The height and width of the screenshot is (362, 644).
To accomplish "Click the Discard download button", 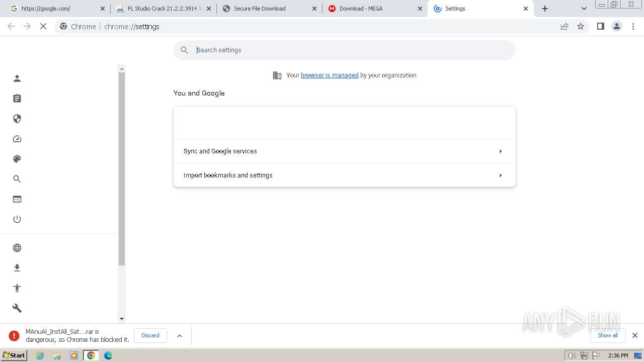I will (x=150, y=335).
